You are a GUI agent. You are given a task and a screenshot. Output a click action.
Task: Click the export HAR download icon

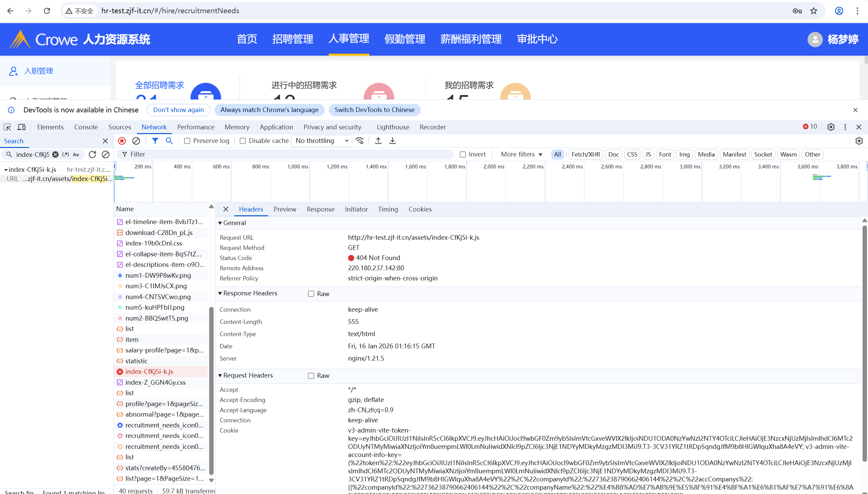(392, 141)
